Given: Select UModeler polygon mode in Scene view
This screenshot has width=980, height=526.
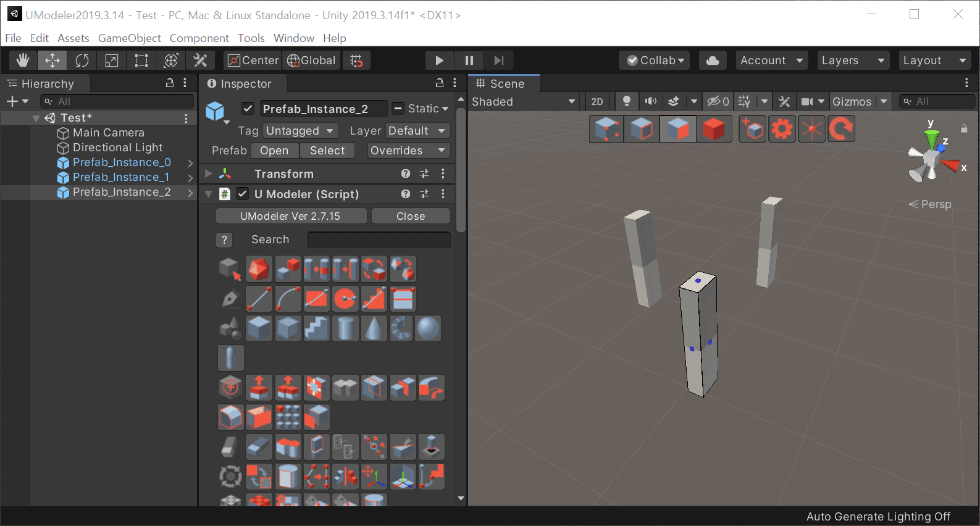Looking at the screenshot, I should [678, 129].
